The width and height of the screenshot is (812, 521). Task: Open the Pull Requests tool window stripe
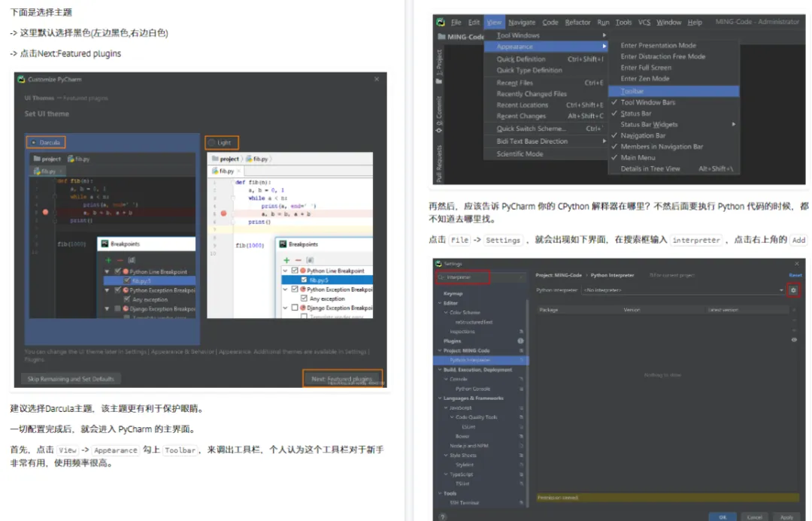point(439,164)
